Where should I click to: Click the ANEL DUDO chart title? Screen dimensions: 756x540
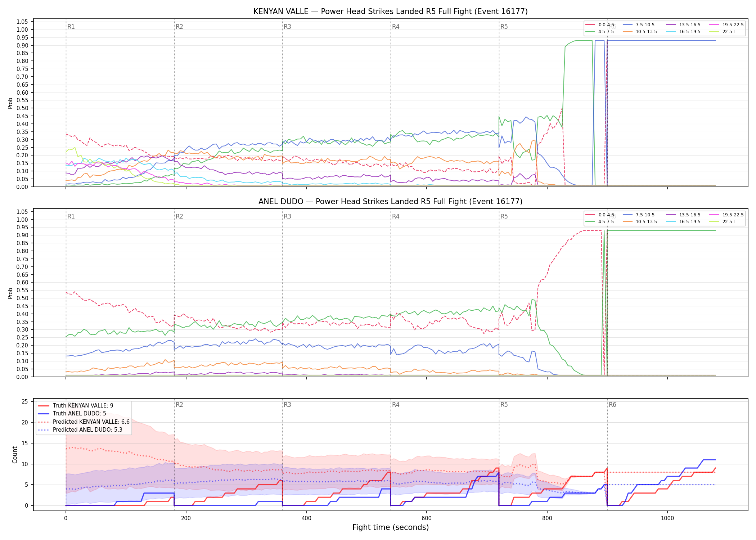tap(390, 202)
